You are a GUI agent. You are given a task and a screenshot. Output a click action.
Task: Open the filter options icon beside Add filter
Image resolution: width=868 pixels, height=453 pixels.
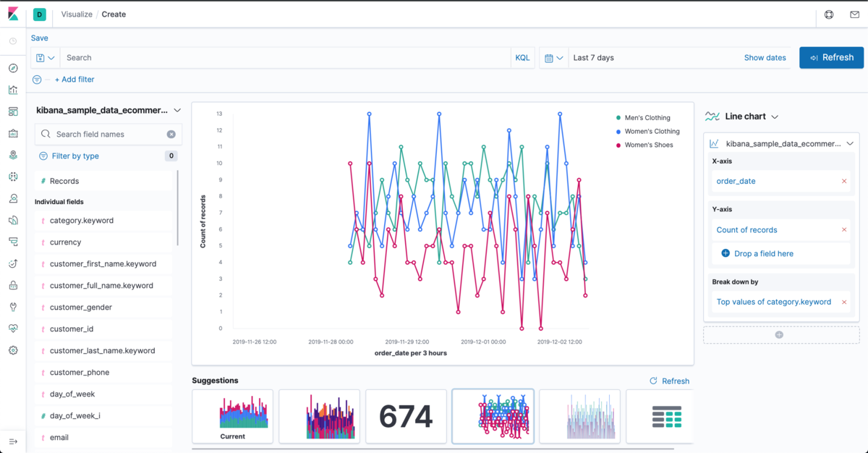pyautogui.click(x=37, y=80)
